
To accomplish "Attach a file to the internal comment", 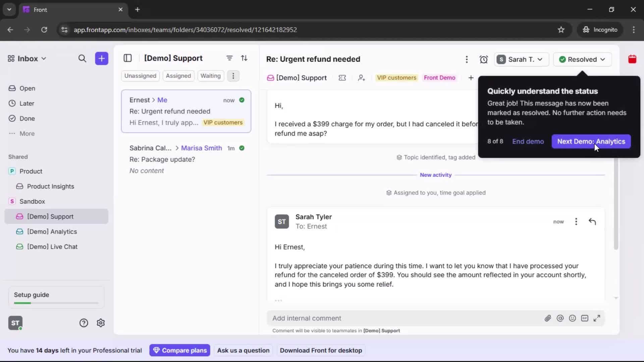I will [x=548, y=318].
